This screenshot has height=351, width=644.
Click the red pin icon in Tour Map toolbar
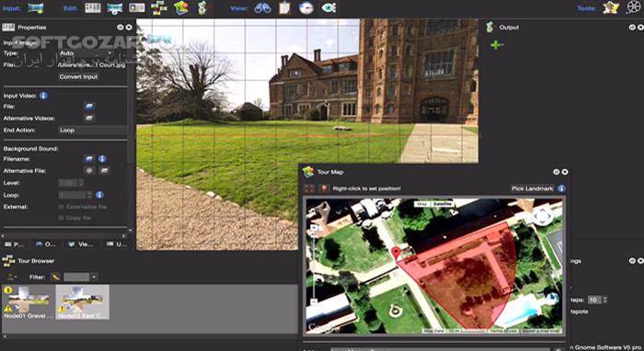[324, 188]
